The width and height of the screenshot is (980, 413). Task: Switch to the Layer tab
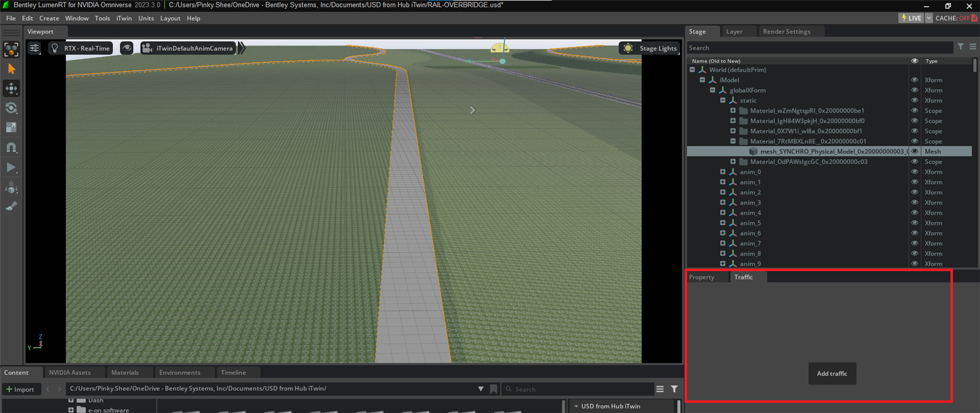(734, 31)
